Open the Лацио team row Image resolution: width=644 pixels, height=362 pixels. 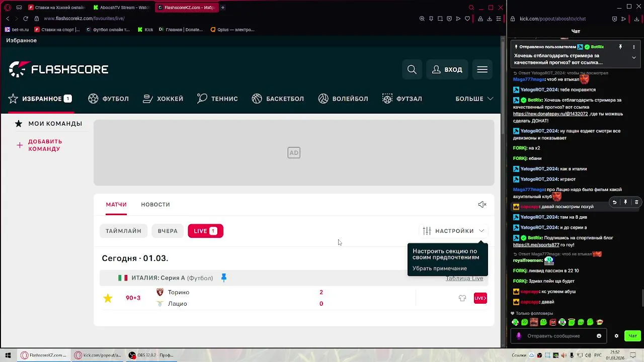(x=177, y=304)
